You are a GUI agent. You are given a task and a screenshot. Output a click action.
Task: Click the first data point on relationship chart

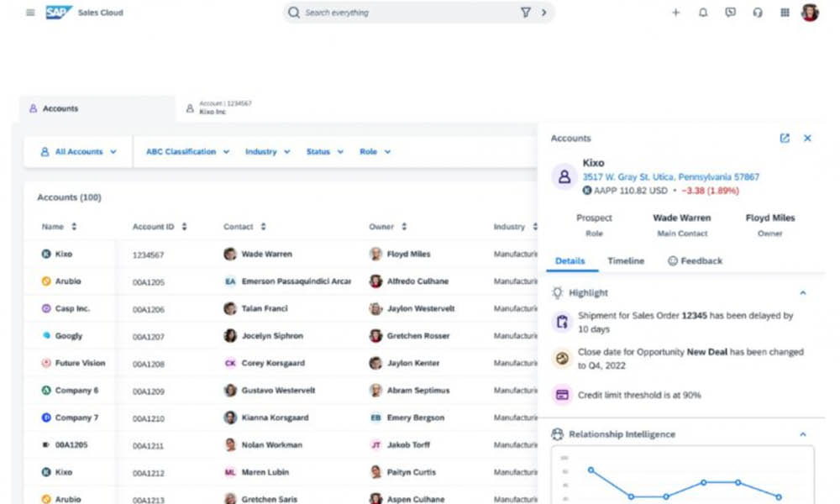[x=591, y=470]
